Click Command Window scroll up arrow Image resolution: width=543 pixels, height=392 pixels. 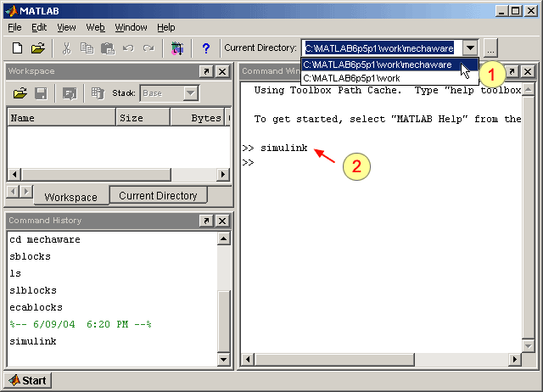point(528,90)
